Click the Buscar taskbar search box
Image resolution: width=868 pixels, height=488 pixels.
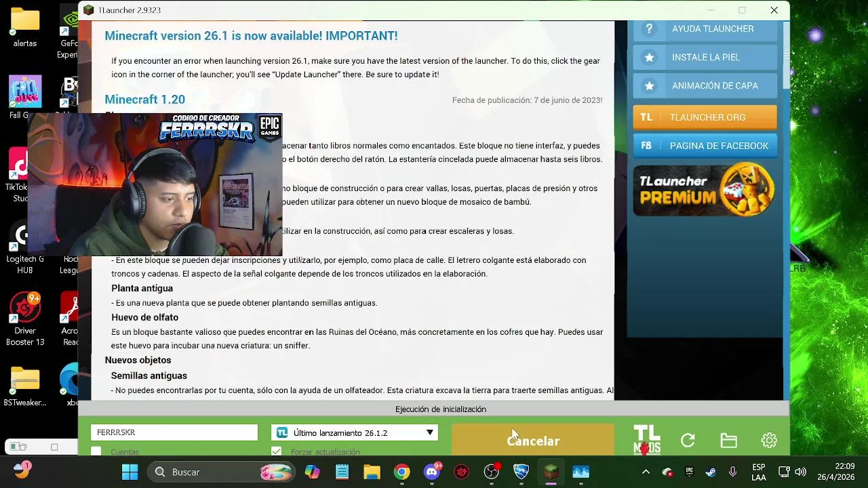click(220, 472)
